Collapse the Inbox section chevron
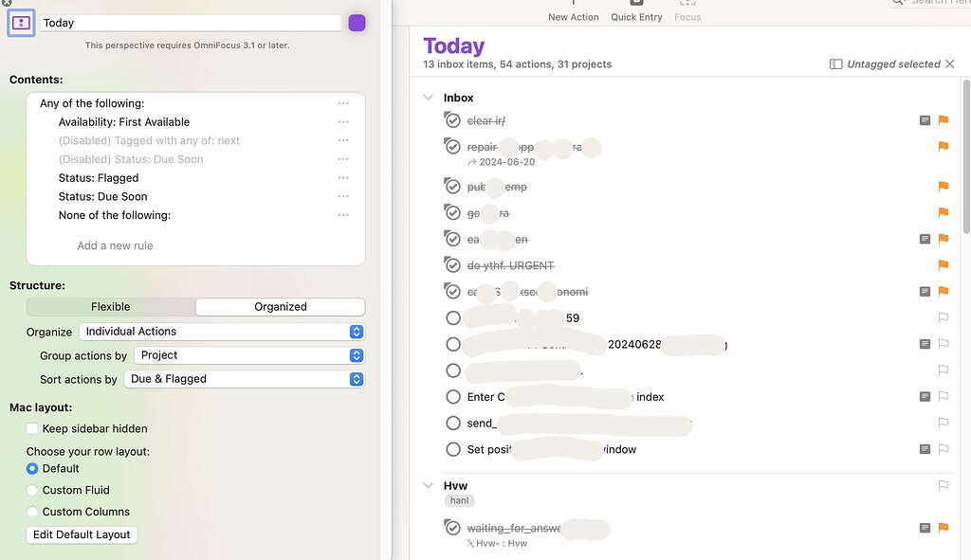 coord(428,97)
